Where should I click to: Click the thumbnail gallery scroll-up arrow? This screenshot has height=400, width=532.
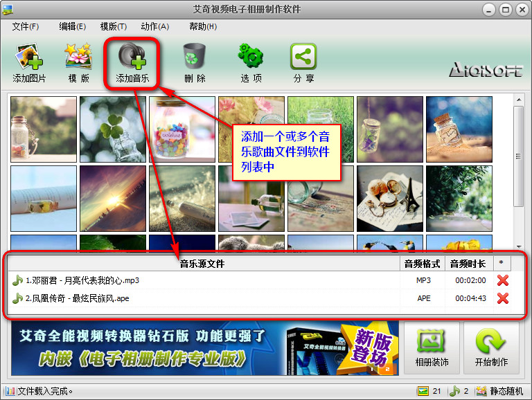click(519, 100)
